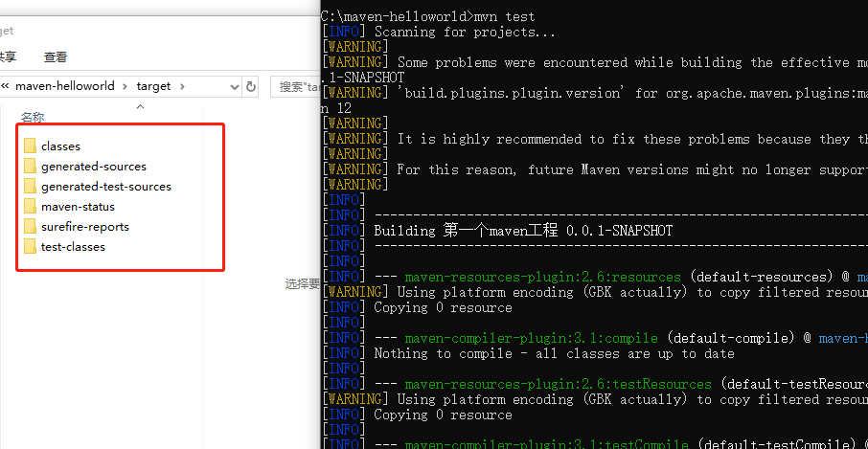Expand the chevron after target in path
The height and width of the screenshot is (449, 868).
(182, 87)
